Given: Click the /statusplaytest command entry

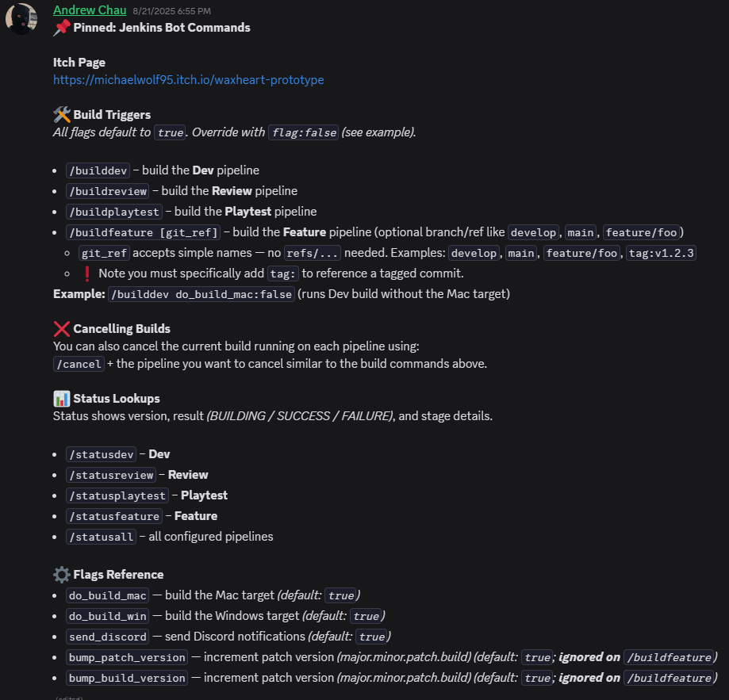Looking at the screenshot, I should coord(117,495).
